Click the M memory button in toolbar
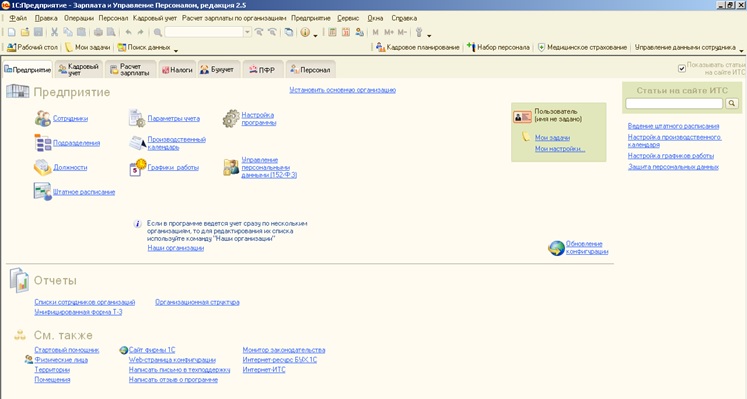 (375, 32)
